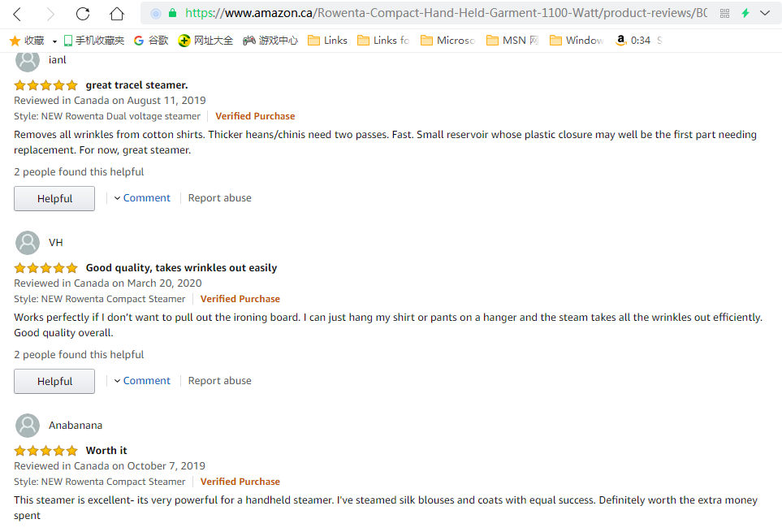Expand Comment on ianl's review
782x532 pixels.
142,198
